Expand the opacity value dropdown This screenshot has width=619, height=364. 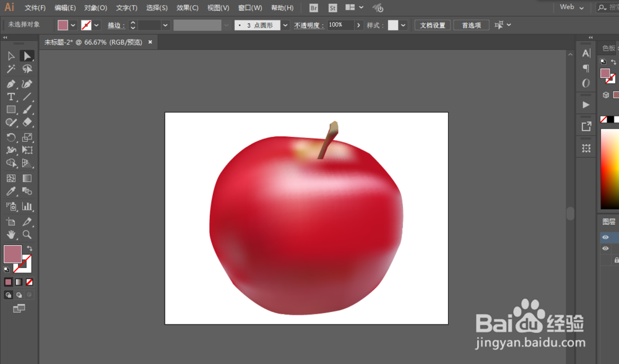coord(358,25)
